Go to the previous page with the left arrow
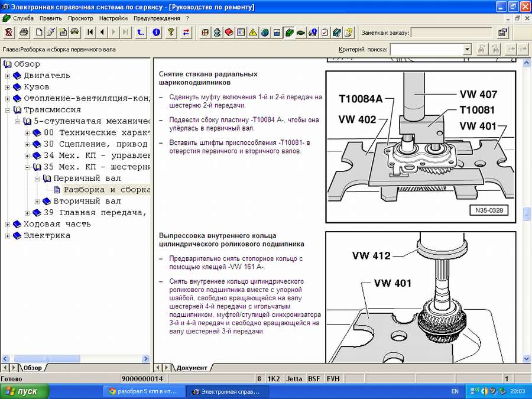The image size is (532, 399). click(x=102, y=33)
